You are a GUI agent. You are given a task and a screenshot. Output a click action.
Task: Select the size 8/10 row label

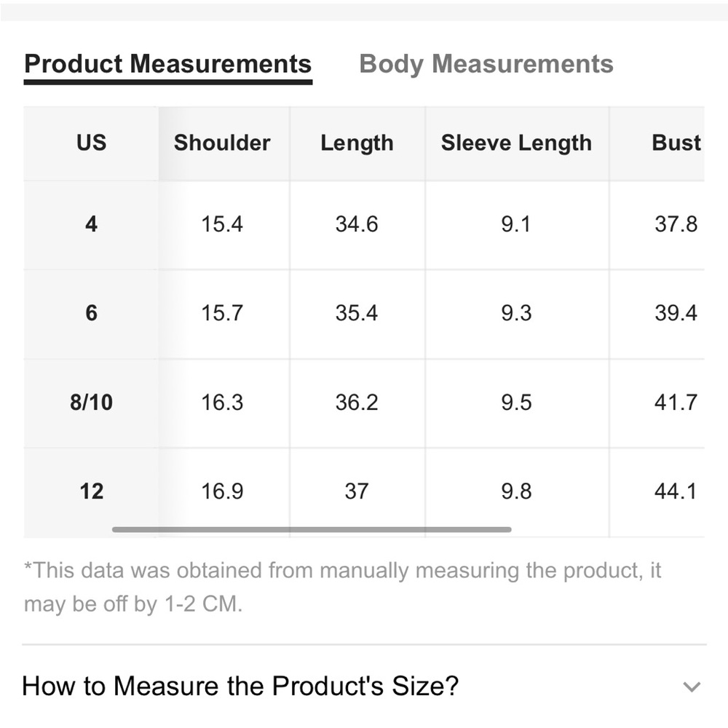pos(92,402)
